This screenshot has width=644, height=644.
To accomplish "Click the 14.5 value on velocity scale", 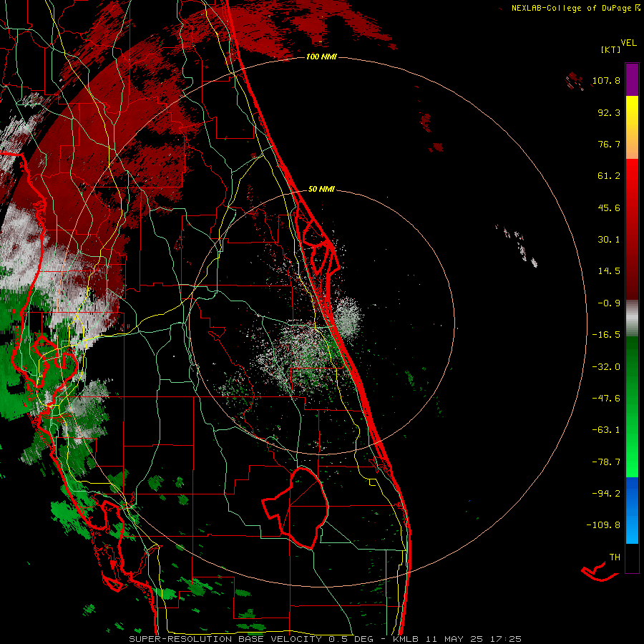I will [x=609, y=271].
